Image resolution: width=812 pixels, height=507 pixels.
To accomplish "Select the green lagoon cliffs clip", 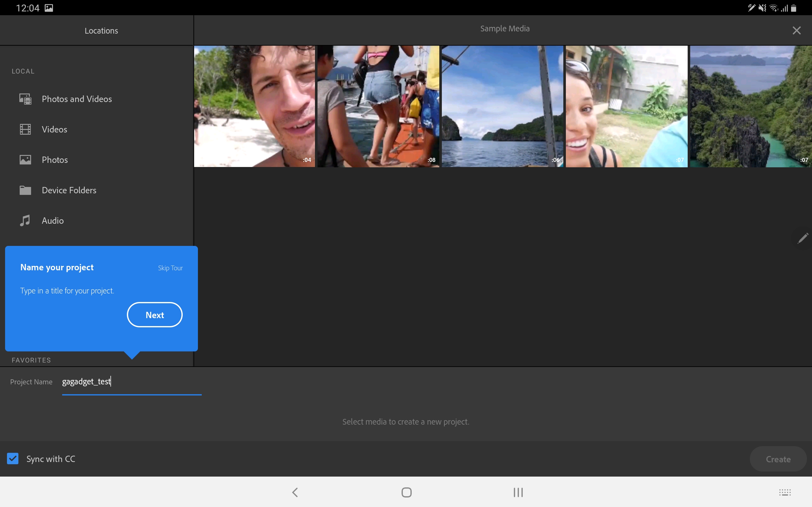I will coord(750,106).
